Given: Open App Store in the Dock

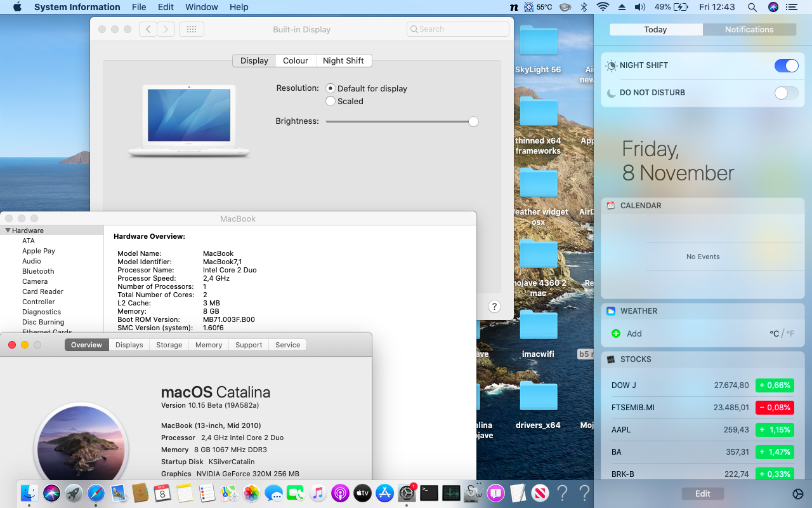Looking at the screenshot, I should 384,493.
